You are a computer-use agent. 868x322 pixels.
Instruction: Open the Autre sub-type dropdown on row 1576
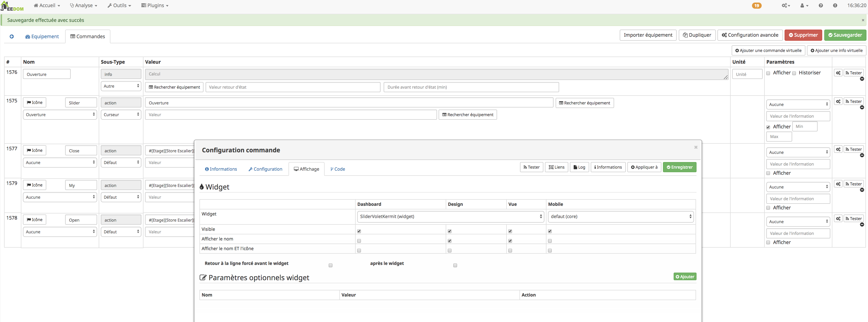(121, 86)
